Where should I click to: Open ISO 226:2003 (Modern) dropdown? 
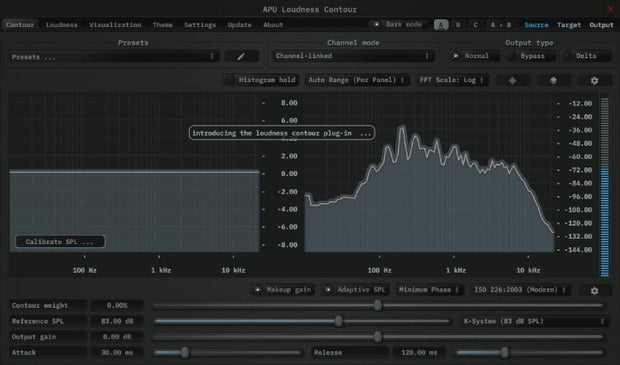pyautogui.click(x=520, y=290)
